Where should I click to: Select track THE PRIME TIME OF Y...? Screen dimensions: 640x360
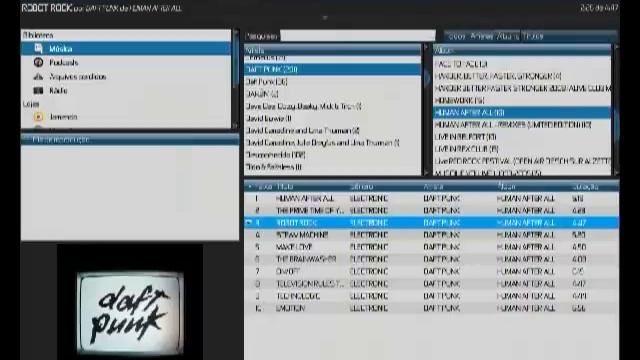(431, 211)
